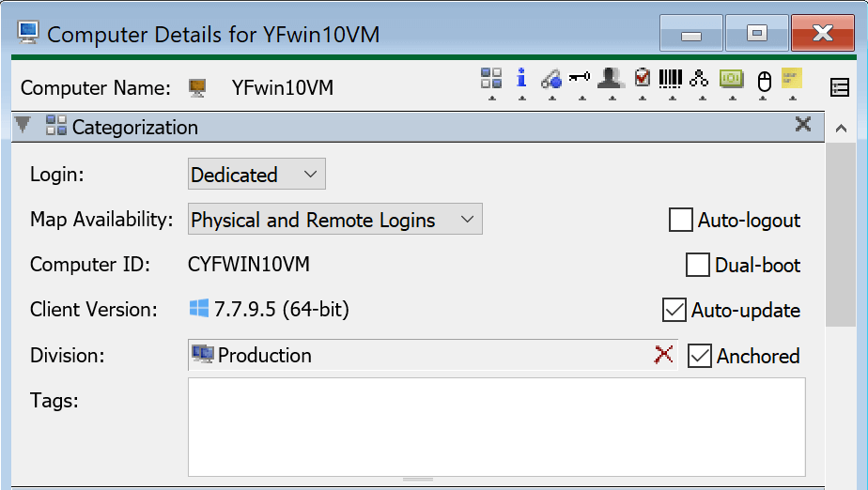Screen dimensions: 868x490
Task: Click the mouse icon in toolbar
Action: (x=764, y=81)
